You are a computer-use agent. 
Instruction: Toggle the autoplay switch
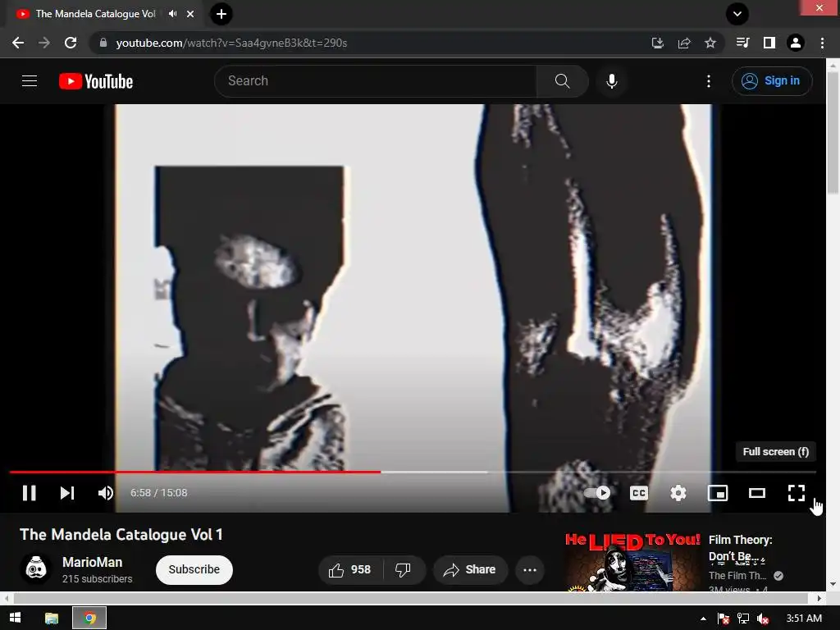pos(597,493)
